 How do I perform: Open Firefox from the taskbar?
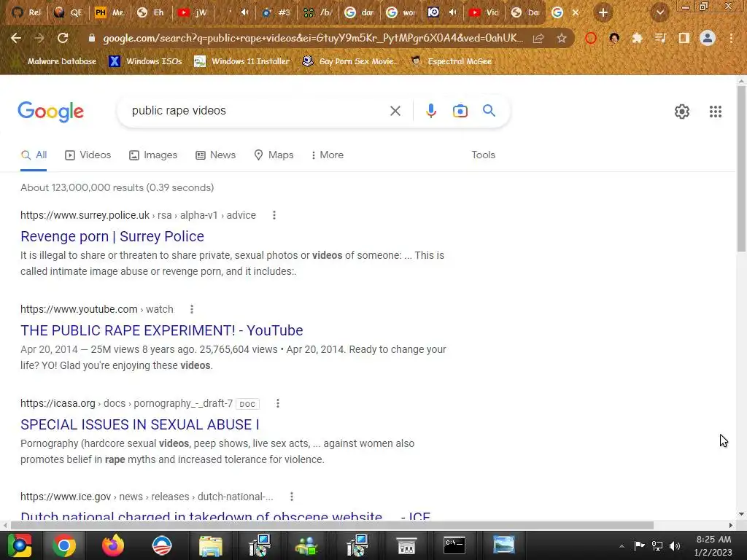click(113, 545)
